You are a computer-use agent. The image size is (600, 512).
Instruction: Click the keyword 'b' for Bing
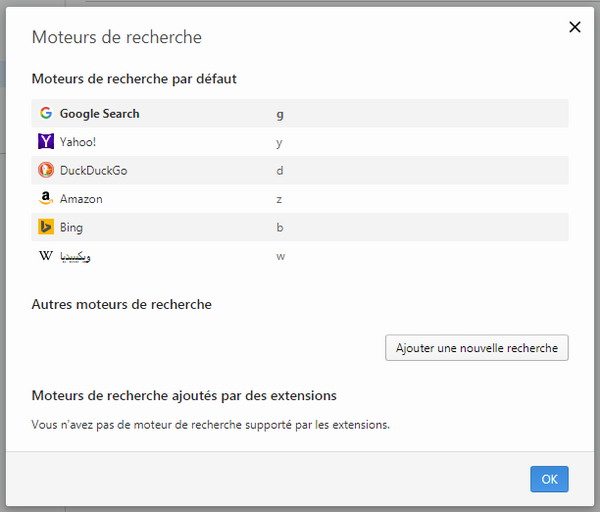click(280, 227)
